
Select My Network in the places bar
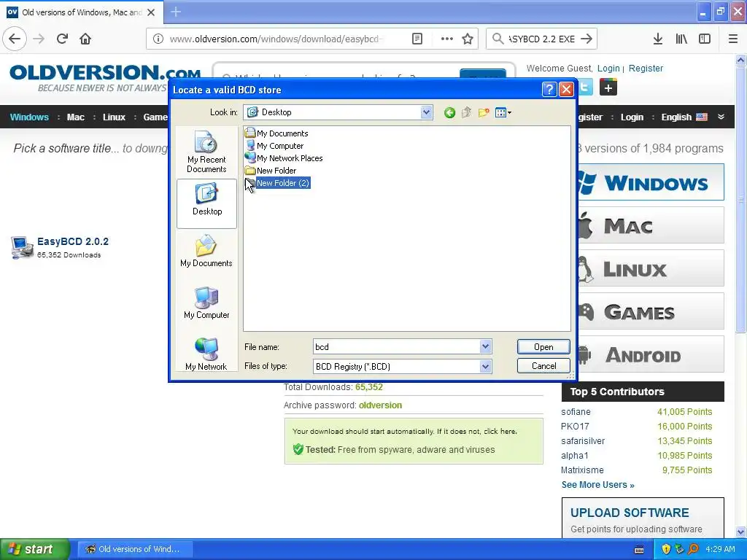coord(206,354)
